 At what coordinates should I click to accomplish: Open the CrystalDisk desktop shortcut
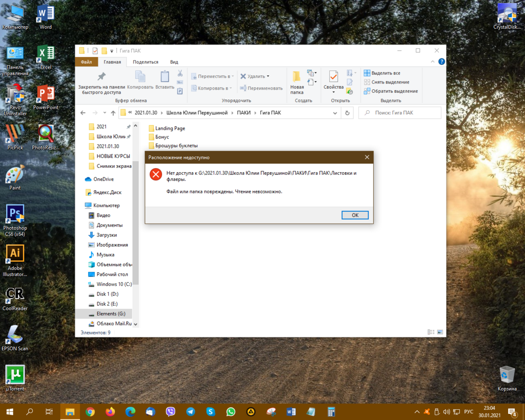click(x=507, y=16)
